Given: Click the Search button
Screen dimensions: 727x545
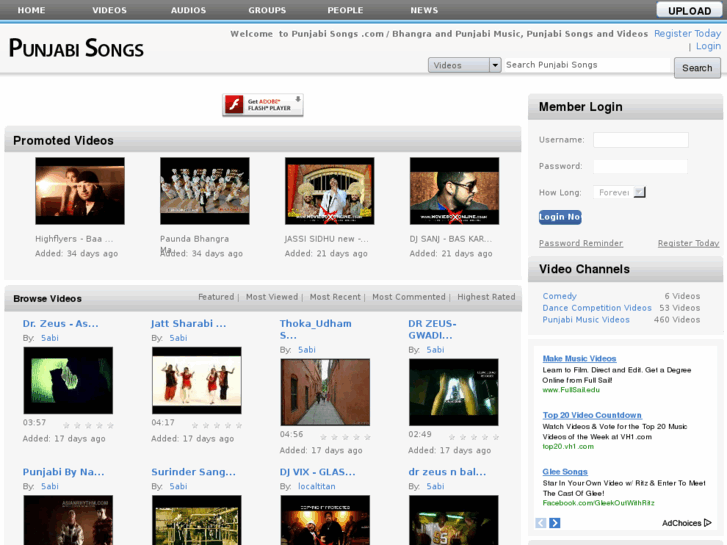Looking at the screenshot, I should [x=697, y=68].
